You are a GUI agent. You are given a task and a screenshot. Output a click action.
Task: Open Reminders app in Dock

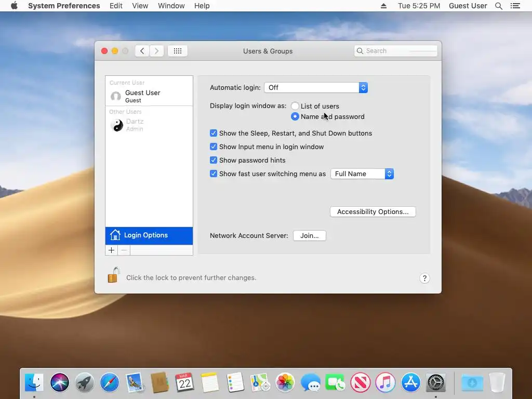click(235, 382)
